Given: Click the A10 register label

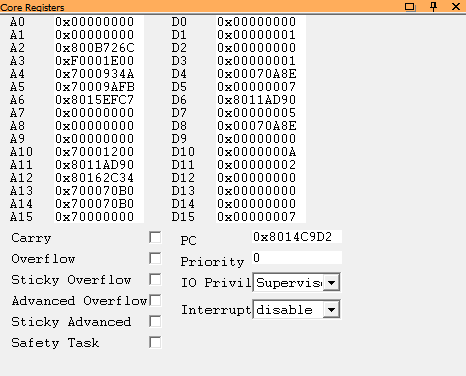Looking at the screenshot, I should [x=21, y=152].
